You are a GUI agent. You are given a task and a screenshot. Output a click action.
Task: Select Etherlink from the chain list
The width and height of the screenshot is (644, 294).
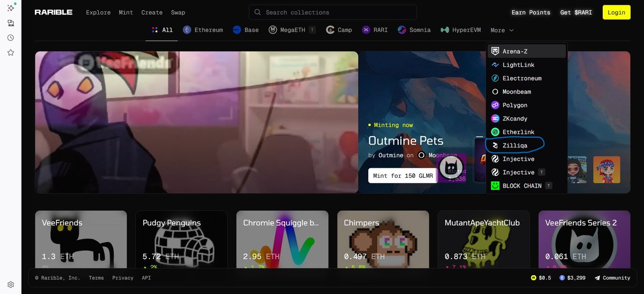[x=526, y=132]
